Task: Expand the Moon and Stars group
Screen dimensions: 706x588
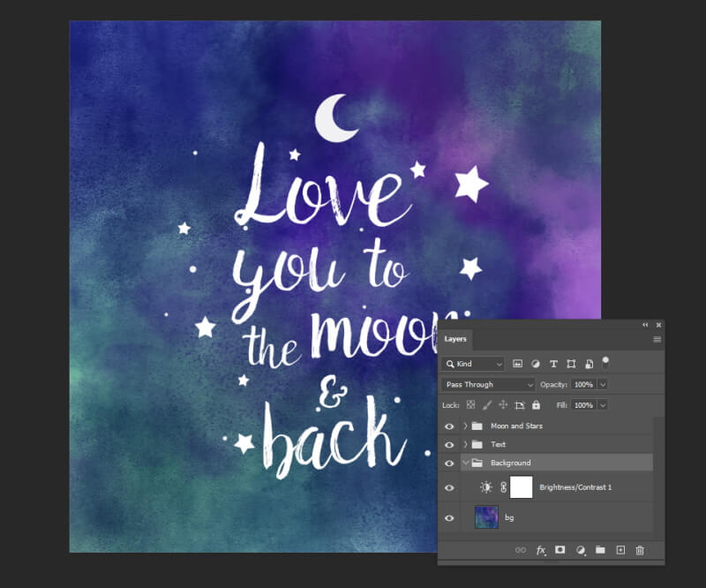Action: [465, 426]
